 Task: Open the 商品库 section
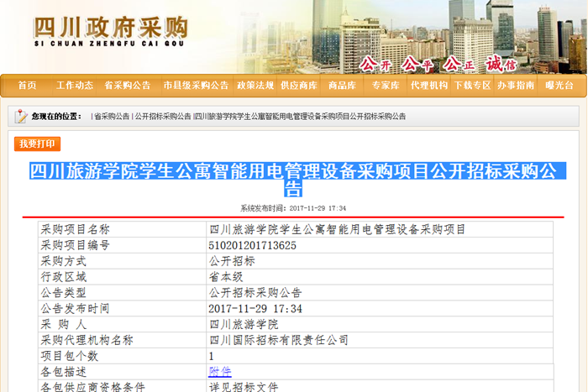[342, 86]
